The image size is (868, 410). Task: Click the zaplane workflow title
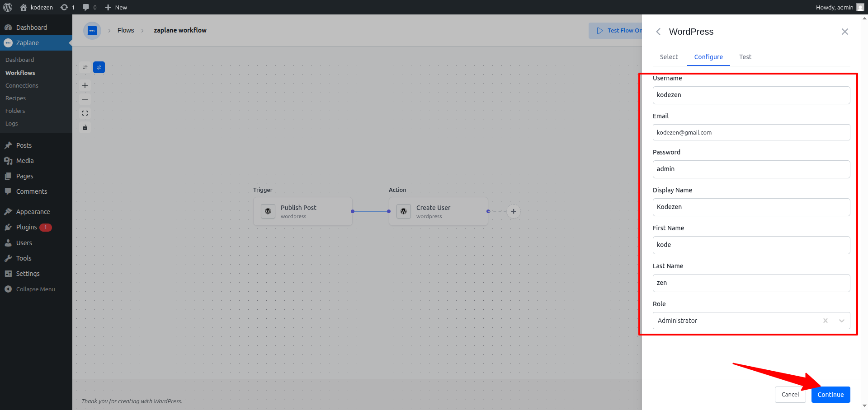pos(180,30)
